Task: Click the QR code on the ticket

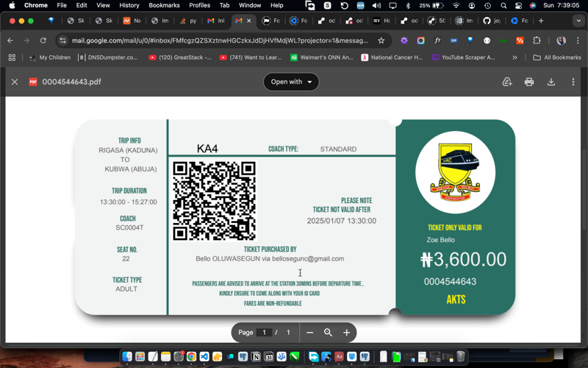Action: pos(214,201)
